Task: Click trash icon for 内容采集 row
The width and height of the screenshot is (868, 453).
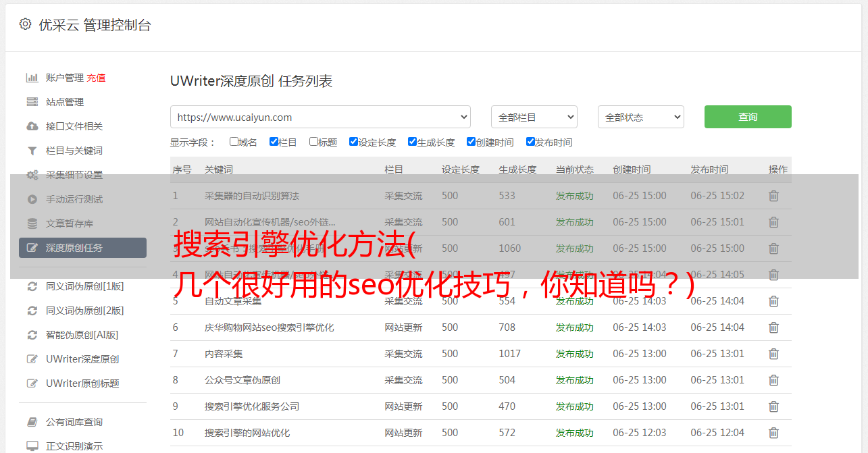Action: pyautogui.click(x=773, y=354)
